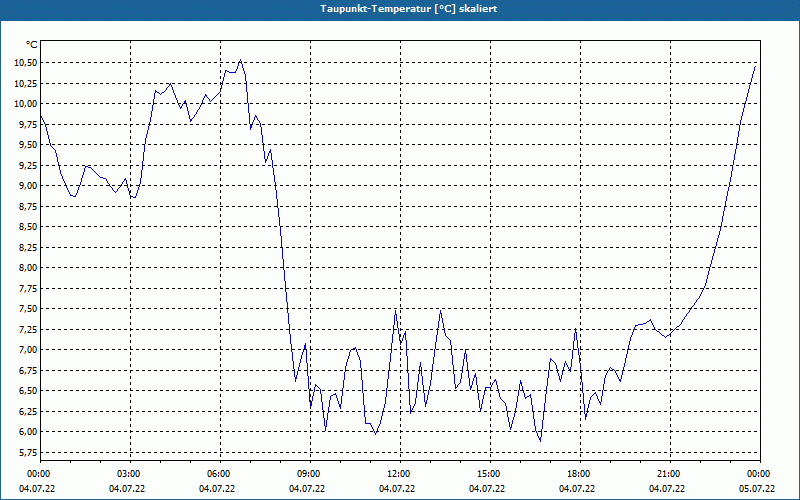Click the 18:00 time label

click(x=580, y=474)
